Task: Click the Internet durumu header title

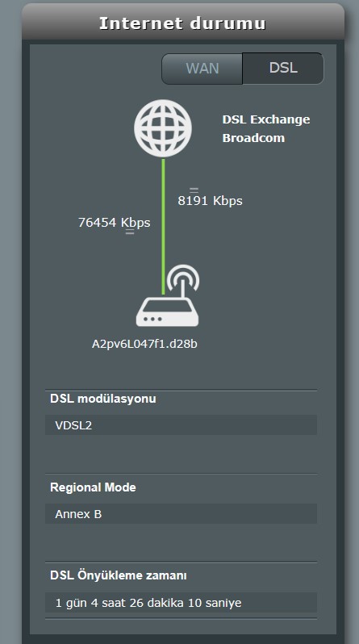Action: click(182, 23)
